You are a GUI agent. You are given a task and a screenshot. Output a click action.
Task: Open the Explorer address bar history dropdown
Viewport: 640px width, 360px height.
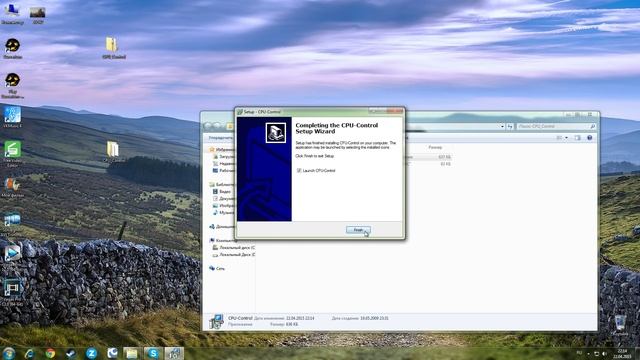(502, 127)
